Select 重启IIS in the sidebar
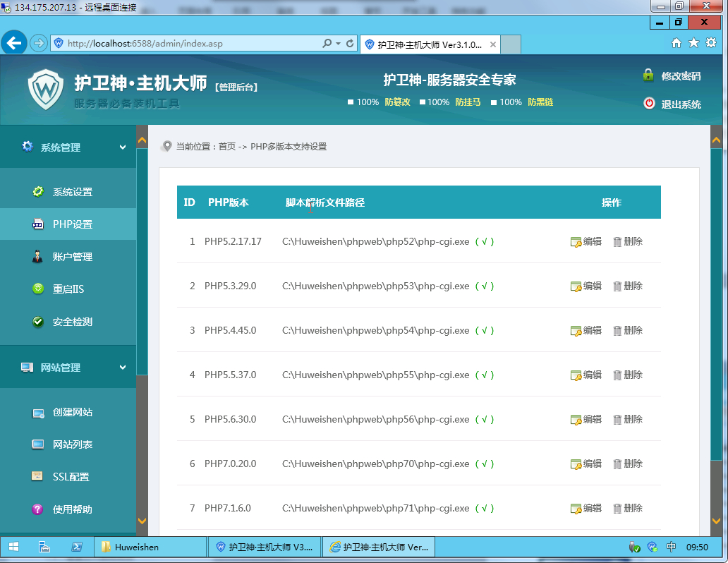This screenshot has width=728, height=563. pos(68,289)
